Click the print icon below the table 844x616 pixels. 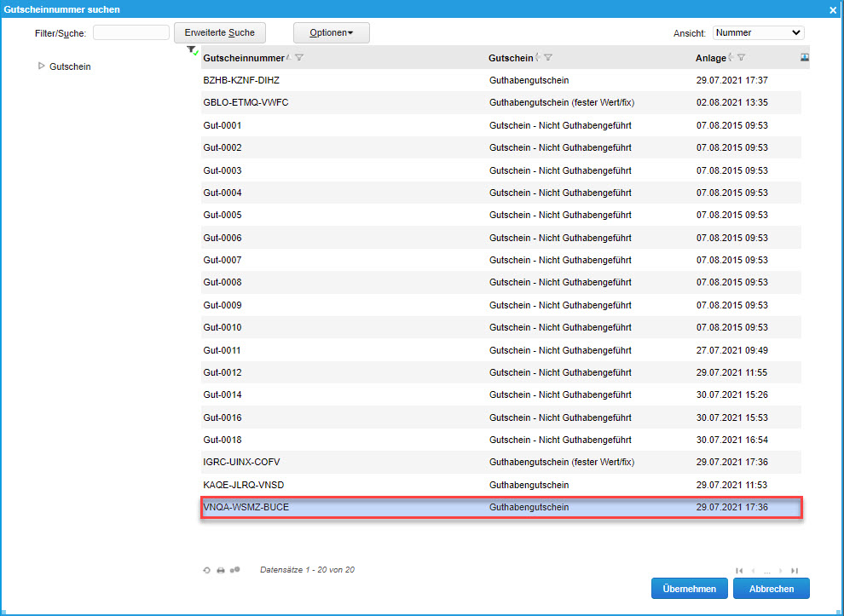[221, 570]
